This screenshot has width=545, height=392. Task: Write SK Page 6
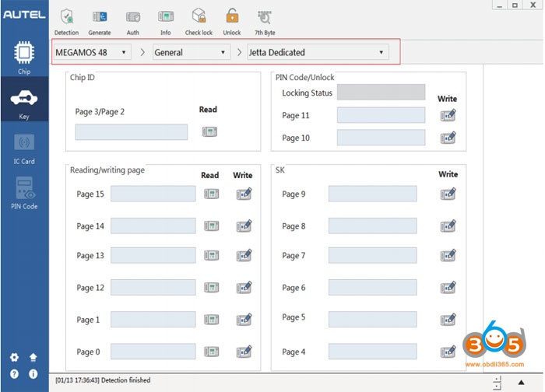(x=448, y=287)
